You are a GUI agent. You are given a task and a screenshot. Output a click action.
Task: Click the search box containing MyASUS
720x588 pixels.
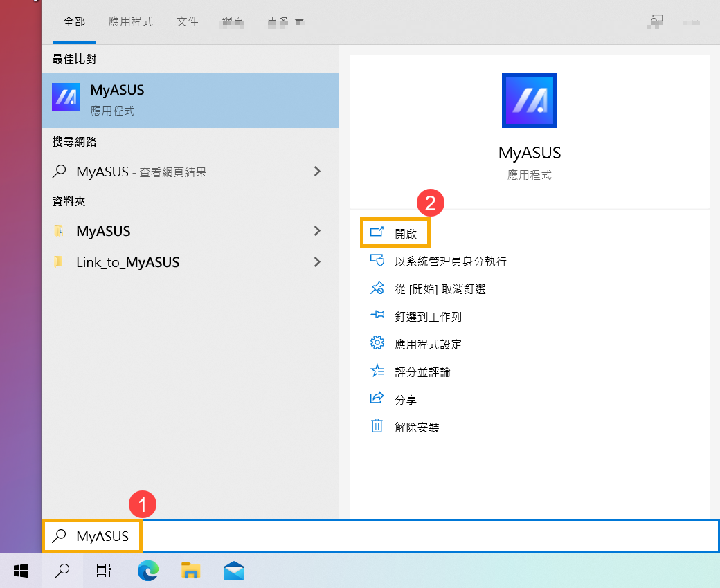click(x=380, y=535)
